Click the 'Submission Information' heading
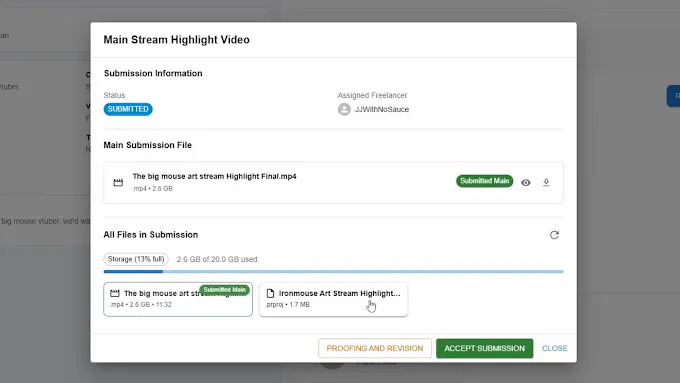Viewport: 680px width, 383px height. 153,73
